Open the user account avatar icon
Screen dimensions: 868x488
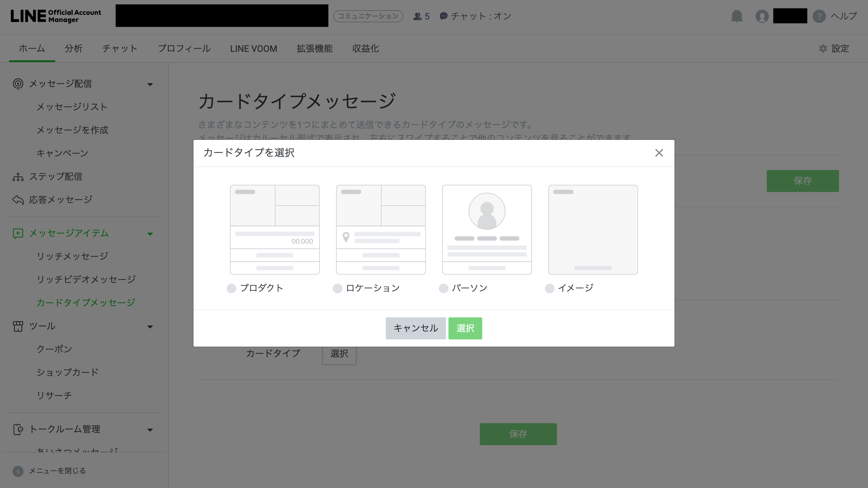[x=762, y=16]
